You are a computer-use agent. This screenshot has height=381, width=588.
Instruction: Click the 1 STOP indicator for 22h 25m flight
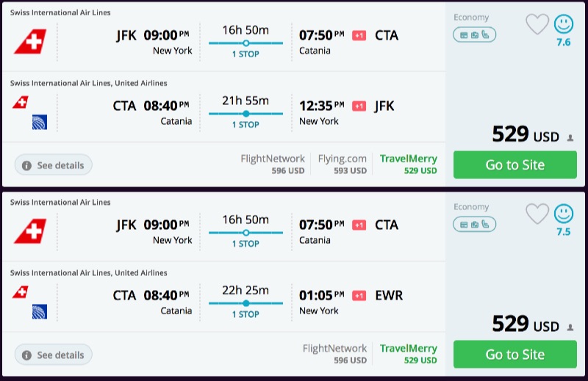(x=245, y=314)
